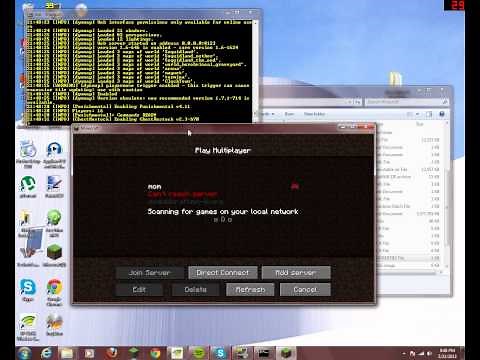480x360 pixels.
Task: Open the Skype desktop shortcut
Action: [x=28, y=290]
